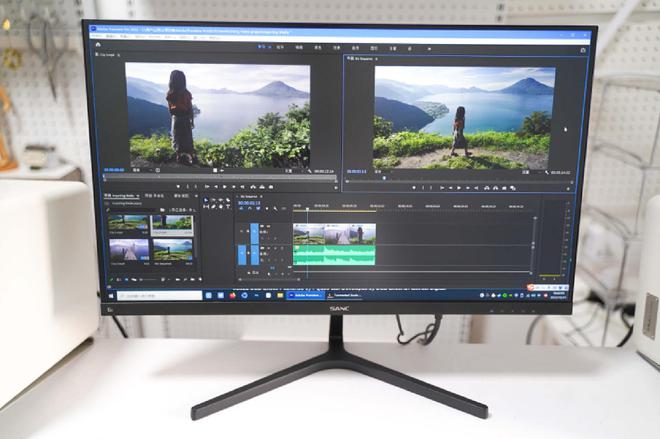Select the Selection tool in the tools panel
Screen dimensions: 660x439
click(206, 201)
